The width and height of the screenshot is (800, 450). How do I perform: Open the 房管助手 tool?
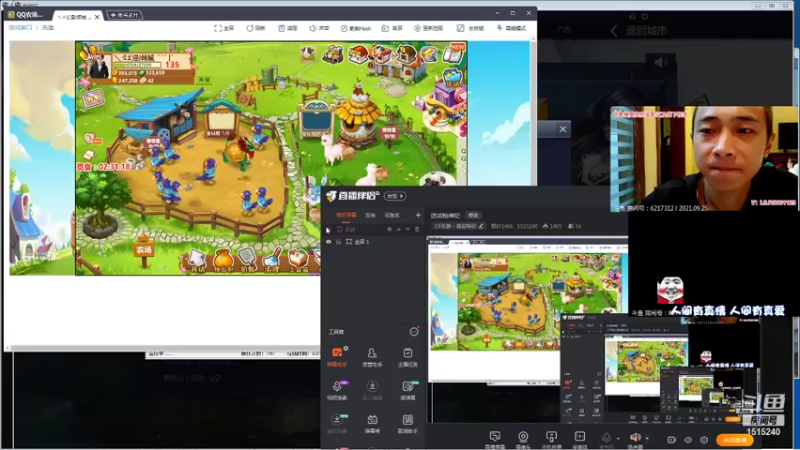pyautogui.click(x=372, y=357)
